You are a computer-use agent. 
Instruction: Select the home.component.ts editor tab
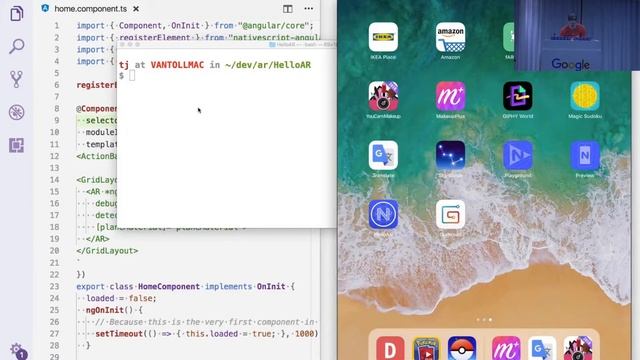tap(91, 9)
